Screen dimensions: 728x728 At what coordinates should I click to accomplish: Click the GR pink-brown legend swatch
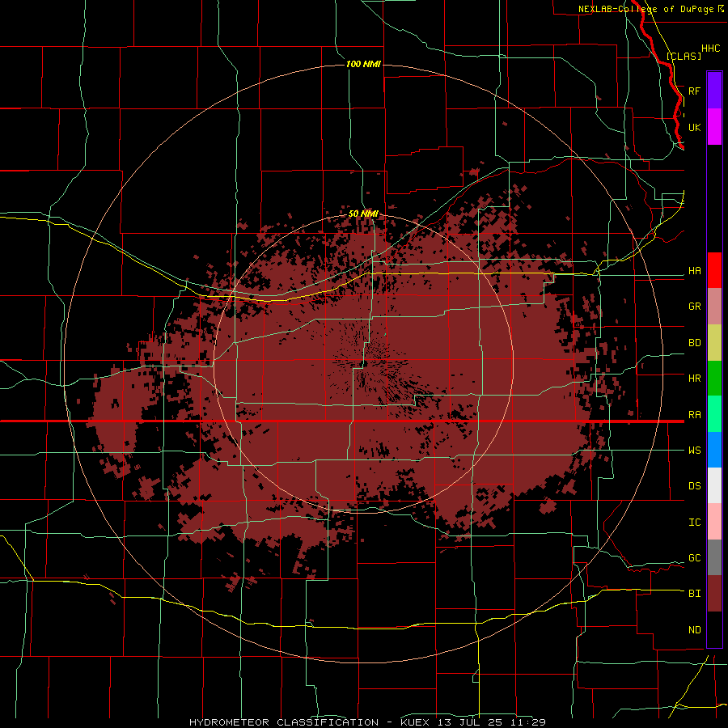tap(714, 307)
